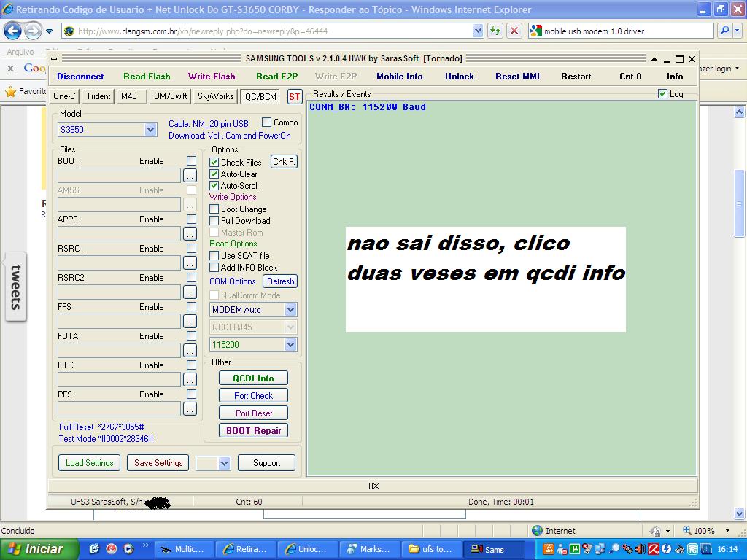Enable Use SCAT file
Viewport: 747px width, 560px height.
(214, 256)
